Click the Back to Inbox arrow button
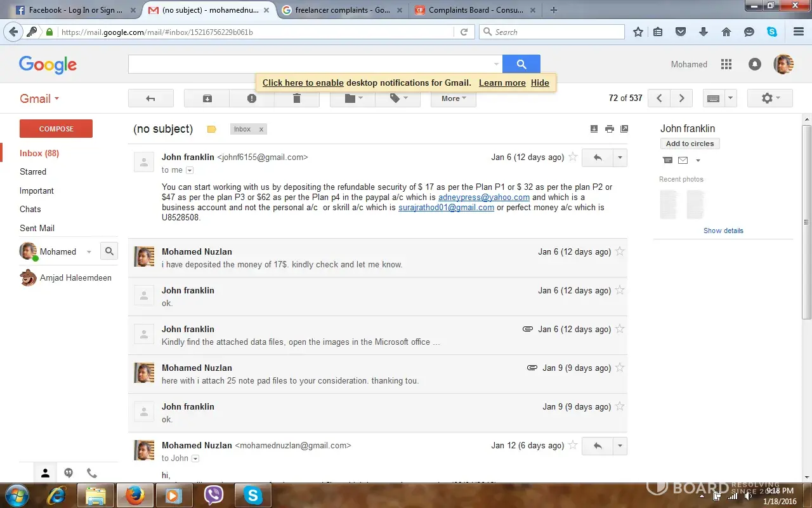Image resolution: width=812 pixels, height=508 pixels. pos(150,98)
